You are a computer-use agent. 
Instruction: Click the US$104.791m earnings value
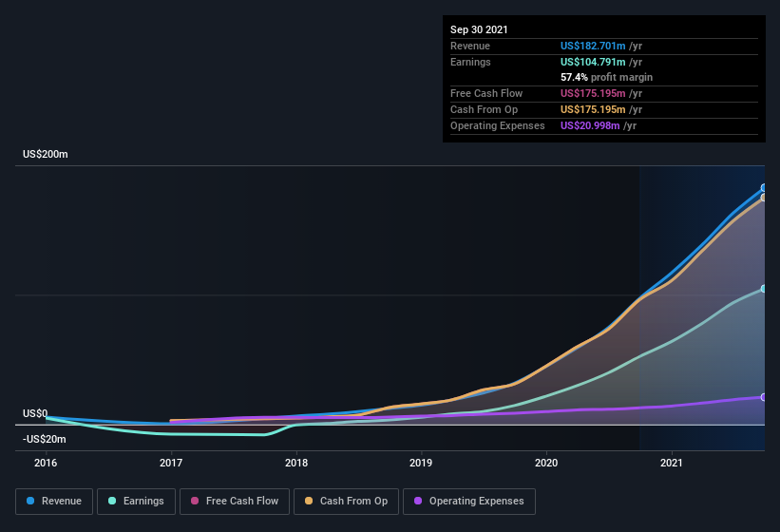coord(593,62)
